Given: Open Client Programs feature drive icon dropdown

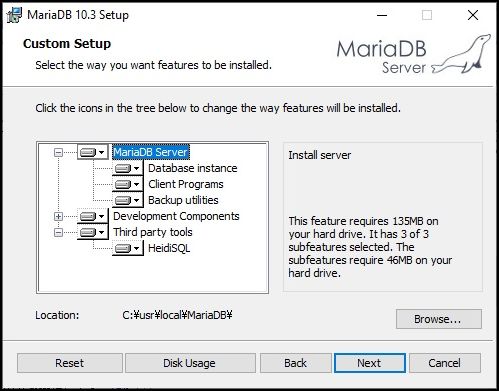Looking at the screenshot, I should point(128,184).
